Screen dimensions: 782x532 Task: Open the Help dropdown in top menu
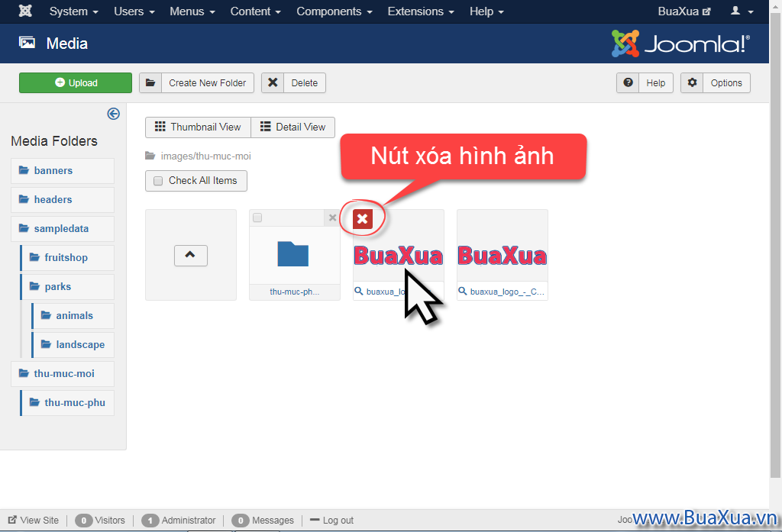point(486,11)
